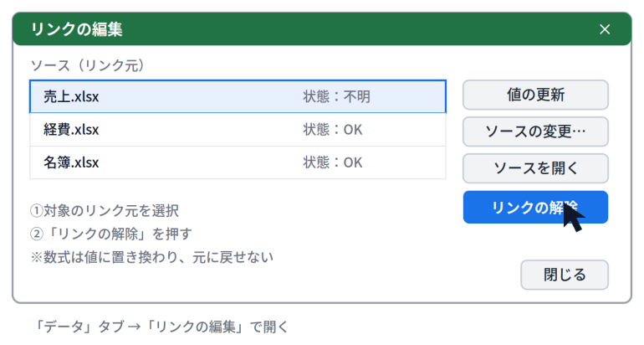This screenshot has width=644, height=345.
Task: Click the リンクの編集 title bar text
Action: point(77,29)
